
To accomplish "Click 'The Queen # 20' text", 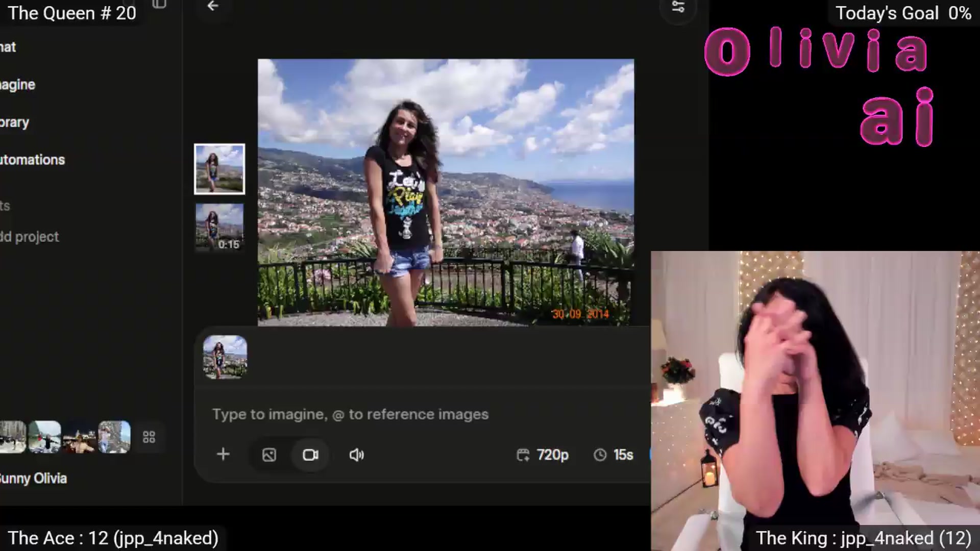I will point(72,13).
